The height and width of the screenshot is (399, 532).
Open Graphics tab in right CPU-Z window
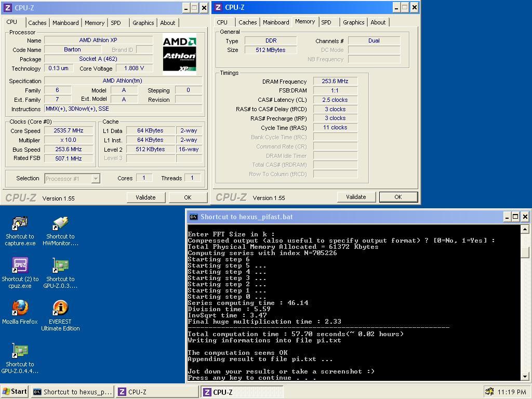[x=353, y=22]
